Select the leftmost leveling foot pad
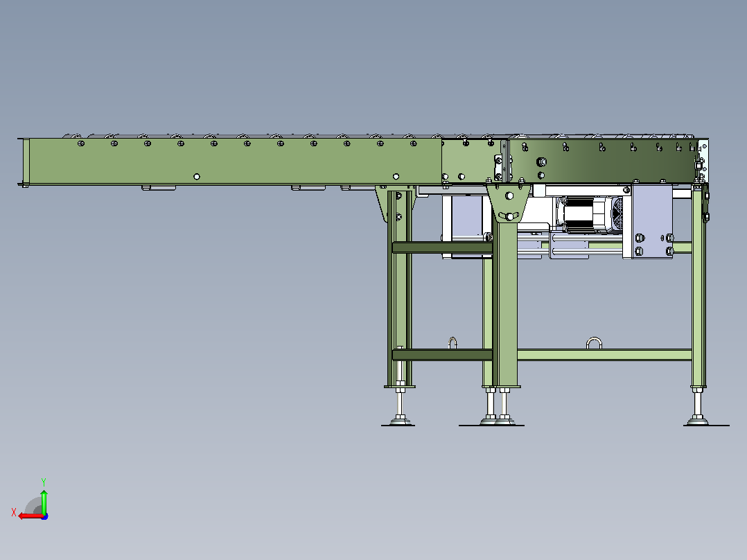Image resolution: width=747 pixels, height=560 pixels. coord(400,421)
